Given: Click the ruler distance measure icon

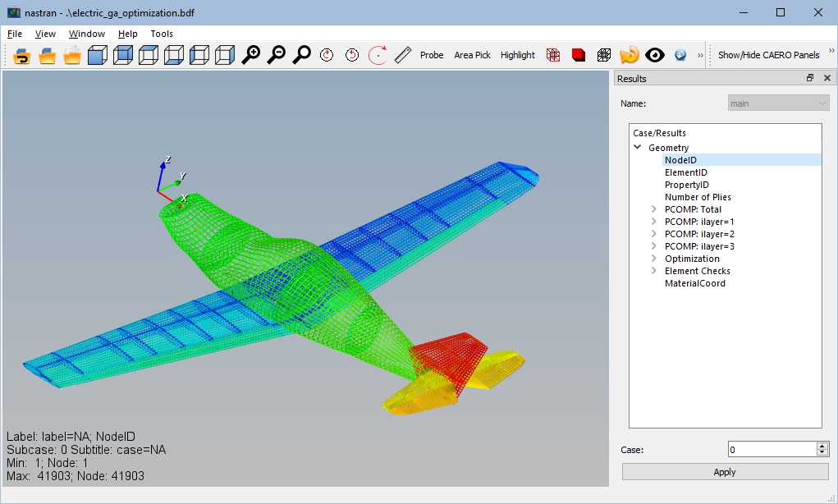Looking at the screenshot, I should [402, 55].
